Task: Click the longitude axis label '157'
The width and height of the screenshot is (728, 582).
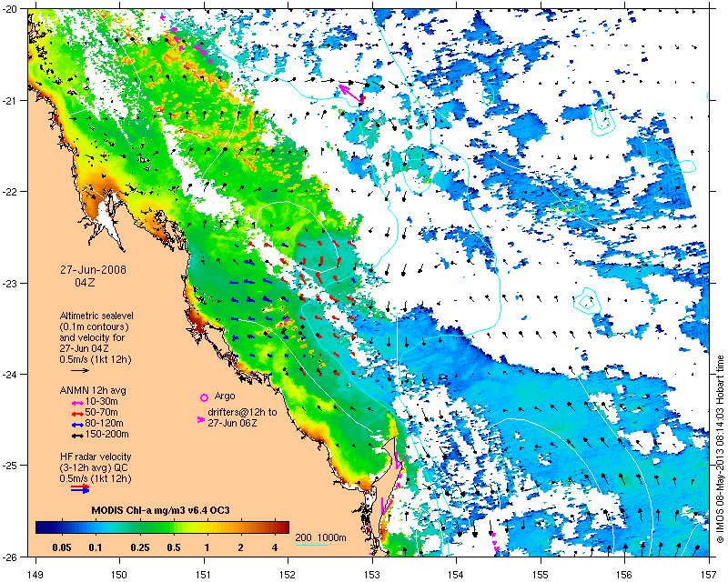Action: 709,575
